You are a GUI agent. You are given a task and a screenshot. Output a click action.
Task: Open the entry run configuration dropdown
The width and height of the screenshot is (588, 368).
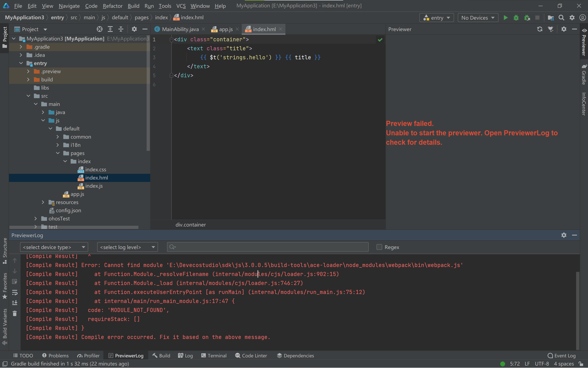[x=437, y=18]
